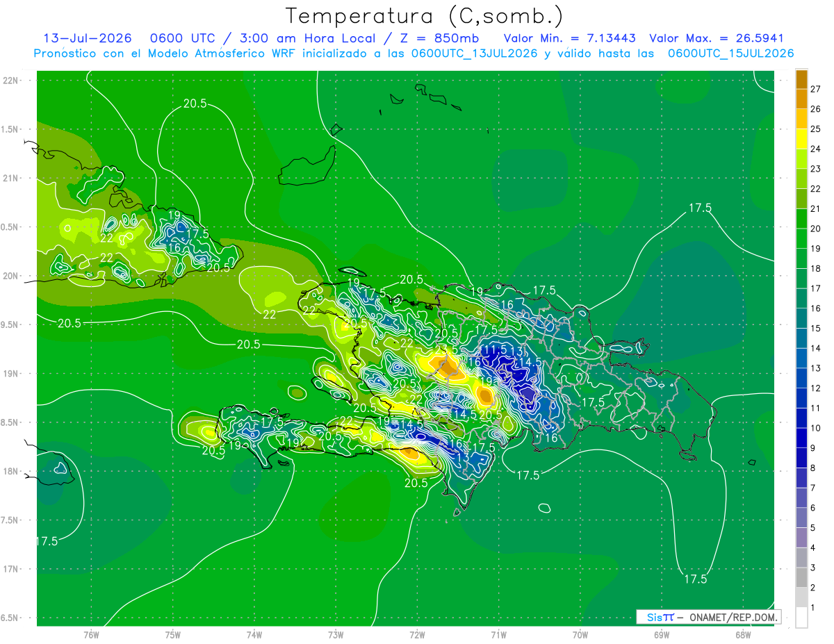Click the '22N' latitude axis label

pyautogui.click(x=10, y=80)
